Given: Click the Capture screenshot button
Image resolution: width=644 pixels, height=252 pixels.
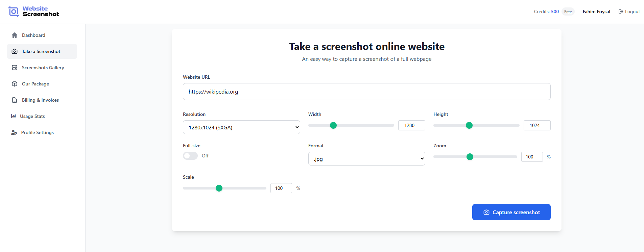Looking at the screenshot, I should point(511,212).
